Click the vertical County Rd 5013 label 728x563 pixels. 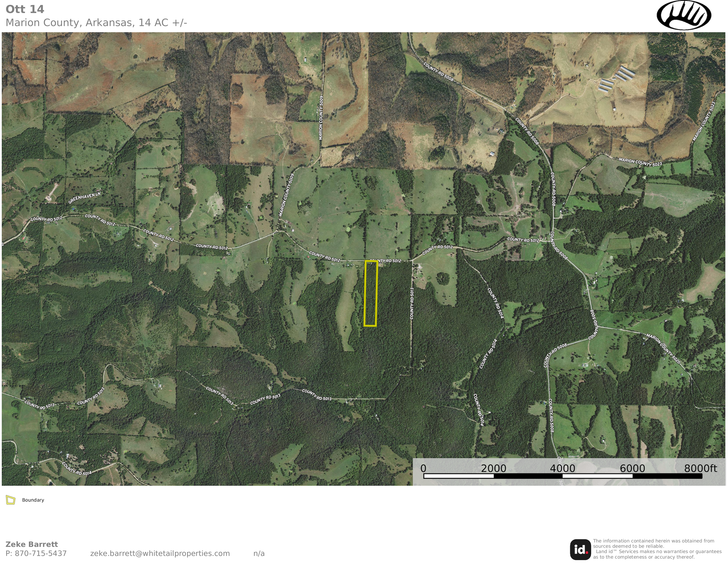coord(412,303)
